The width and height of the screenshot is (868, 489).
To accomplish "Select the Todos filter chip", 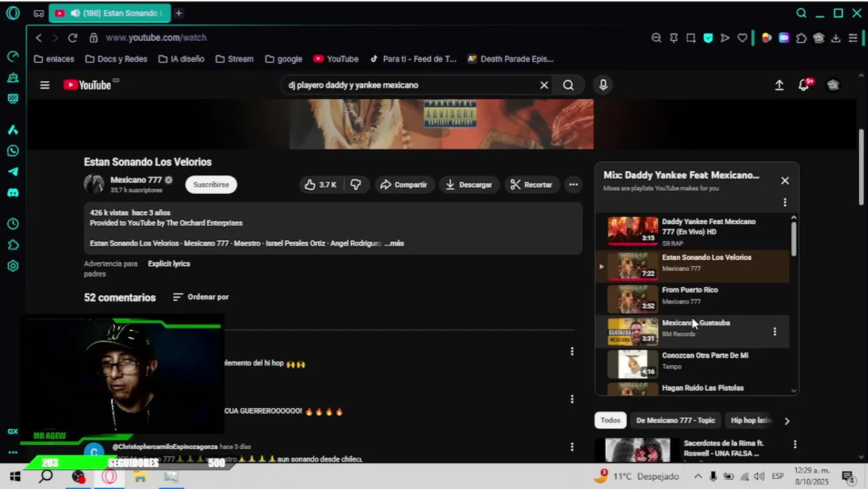I will pyautogui.click(x=611, y=420).
